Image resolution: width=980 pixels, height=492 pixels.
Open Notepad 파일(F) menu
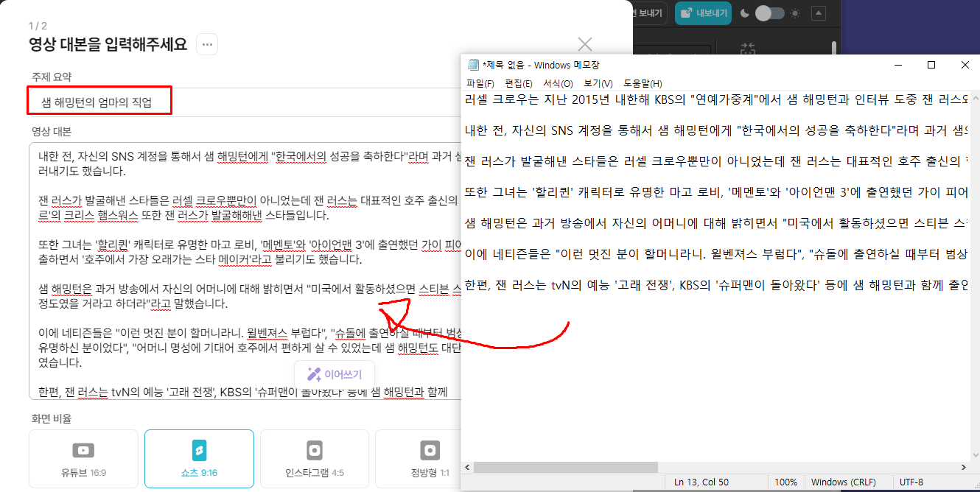(x=480, y=83)
